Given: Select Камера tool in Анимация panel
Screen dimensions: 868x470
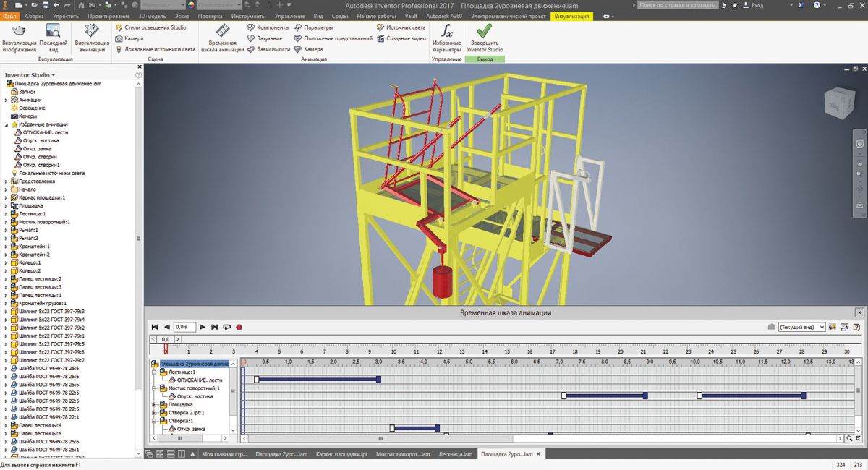Looking at the screenshot, I should [309, 49].
